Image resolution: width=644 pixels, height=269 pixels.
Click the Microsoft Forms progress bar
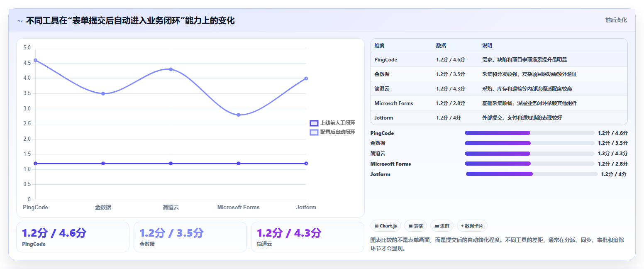tap(529, 164)
